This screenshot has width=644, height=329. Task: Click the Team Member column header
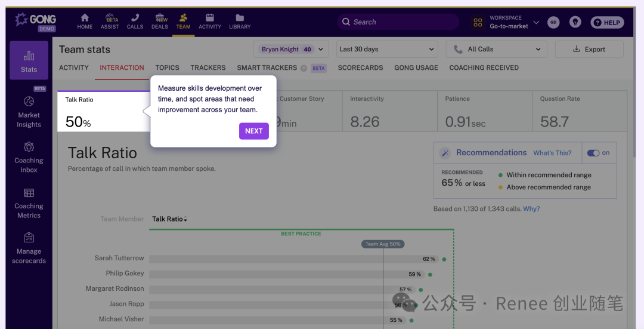[122, 219]
